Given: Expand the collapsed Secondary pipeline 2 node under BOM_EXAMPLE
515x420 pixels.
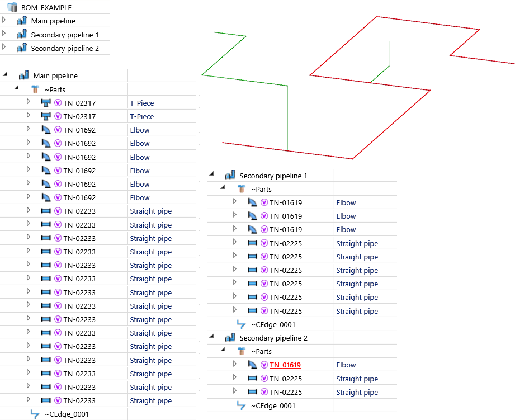Looking at the screenshot, I should pos(4,47).
